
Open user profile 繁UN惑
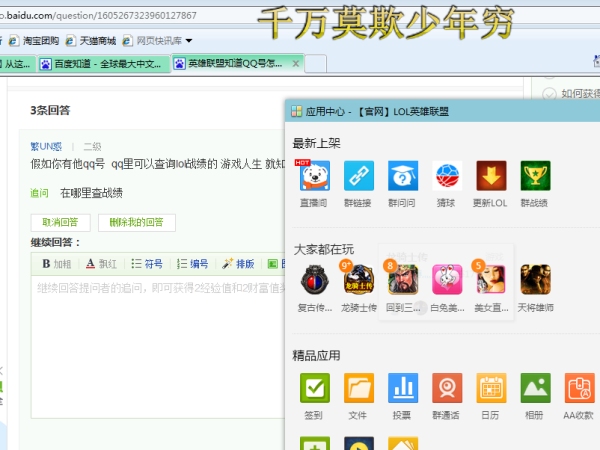pyautogui.click(x=46, y=147)
